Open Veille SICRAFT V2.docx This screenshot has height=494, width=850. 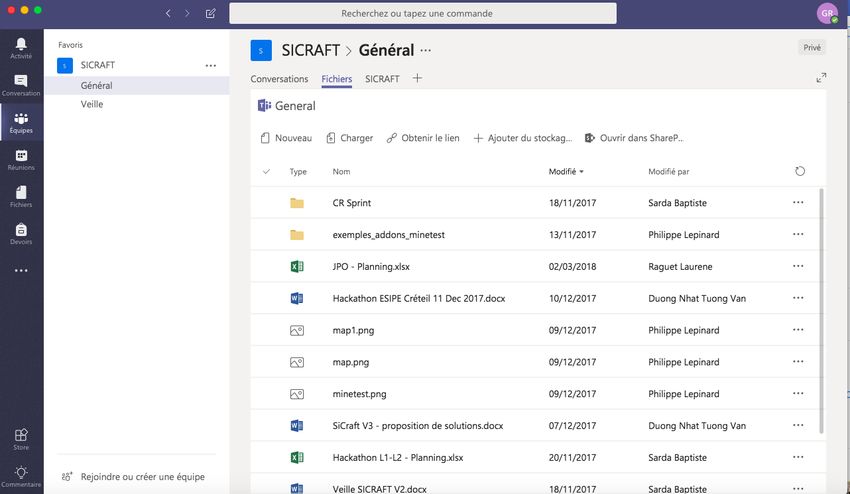pos(379,489)
